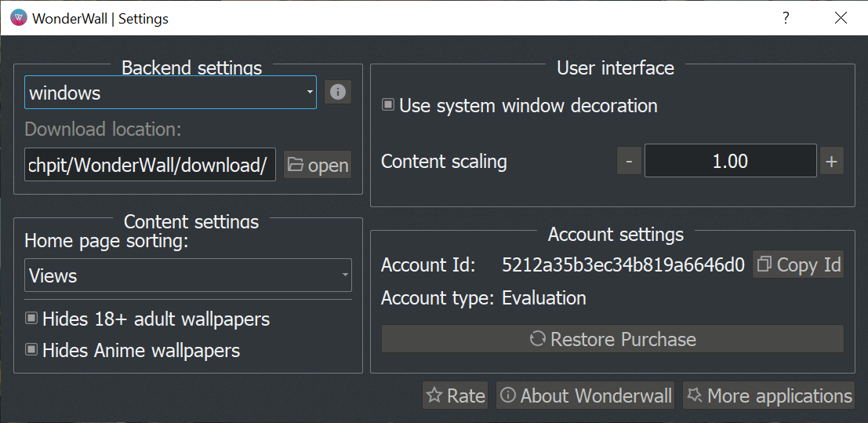Viewport: 868px width, 423px height.
Task: Copy the account Id to clipboard
Action: pyautogui.click(x=798, y=264)
